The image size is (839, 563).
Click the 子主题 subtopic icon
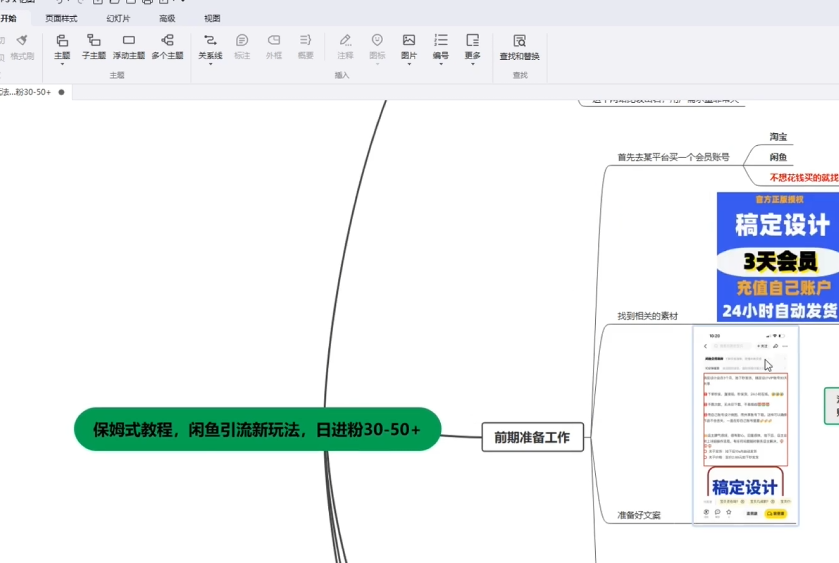[93, 42]
